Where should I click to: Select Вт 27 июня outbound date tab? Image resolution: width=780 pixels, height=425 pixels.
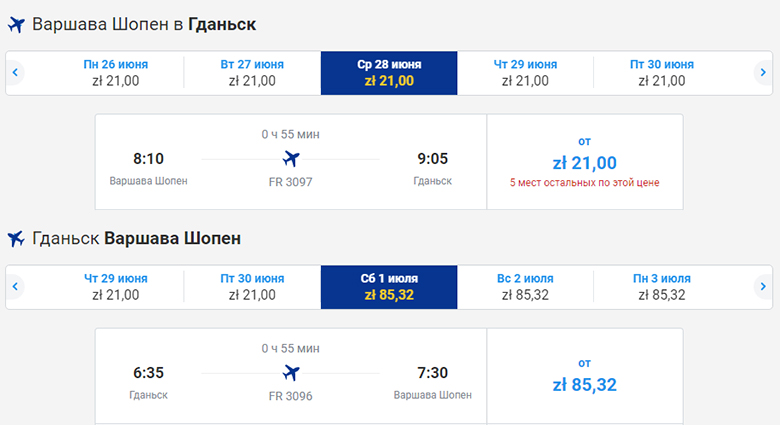(x=252, y=73)
